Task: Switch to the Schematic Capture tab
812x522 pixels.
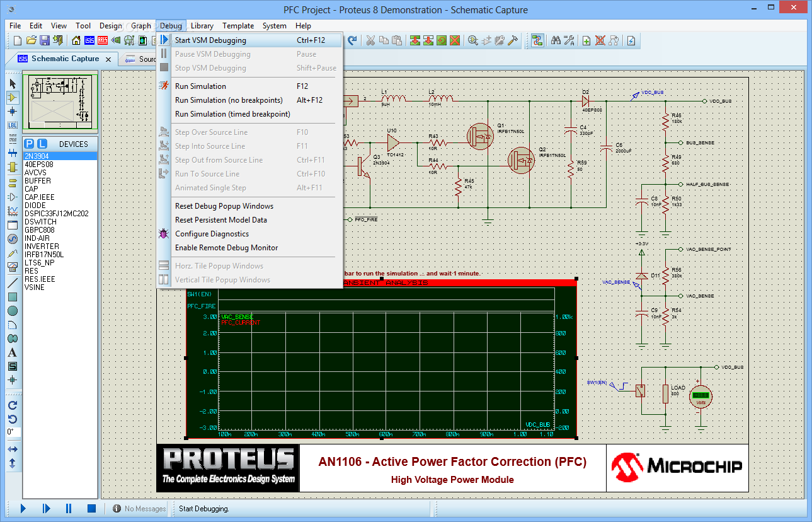Action: pos(65,59)
